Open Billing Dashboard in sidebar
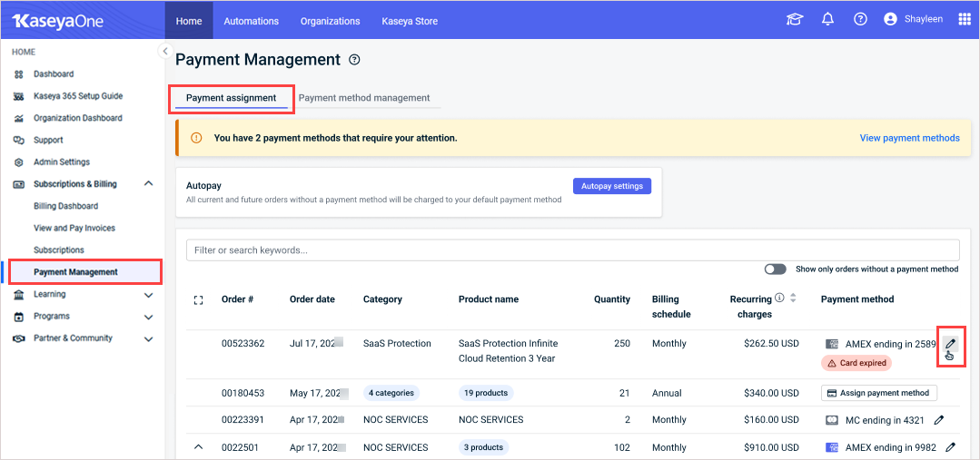The height and width of the screenshot is (460, 980). pos(65,206)
